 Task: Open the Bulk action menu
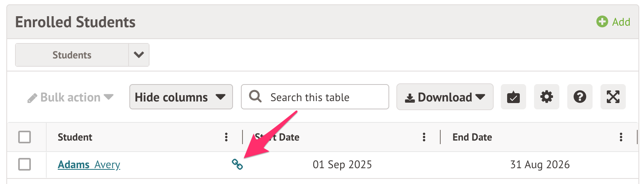coord(70,98)
